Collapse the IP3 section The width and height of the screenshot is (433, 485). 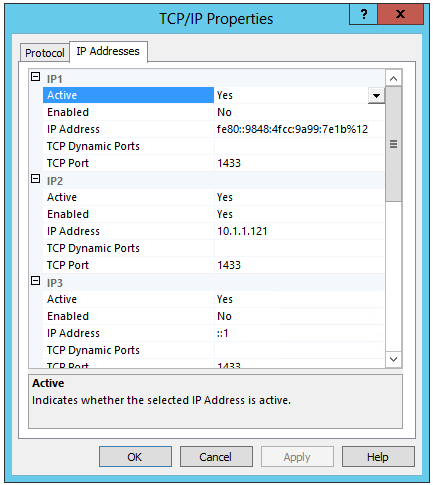[35, 281]
